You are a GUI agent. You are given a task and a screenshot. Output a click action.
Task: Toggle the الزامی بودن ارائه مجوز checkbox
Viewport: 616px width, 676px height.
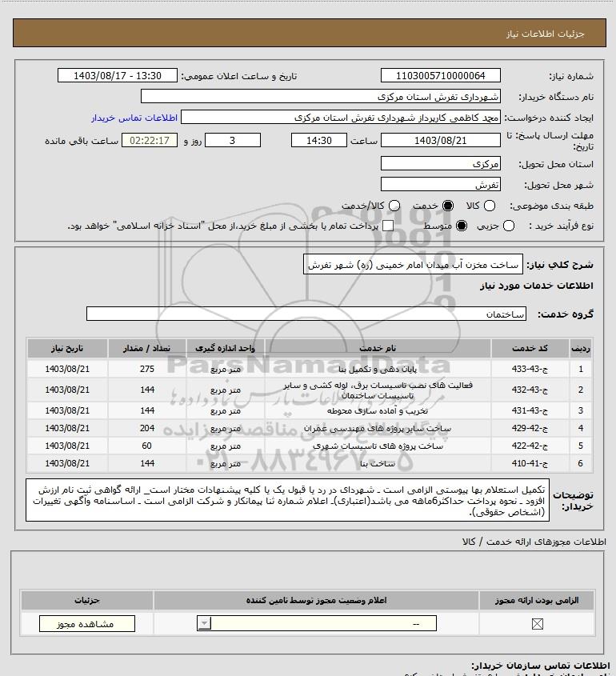coord(537,624)
